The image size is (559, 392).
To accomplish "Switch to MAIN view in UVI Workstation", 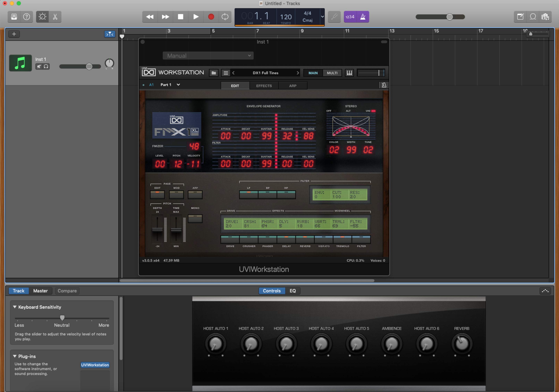I will click(x=313, y=73).
